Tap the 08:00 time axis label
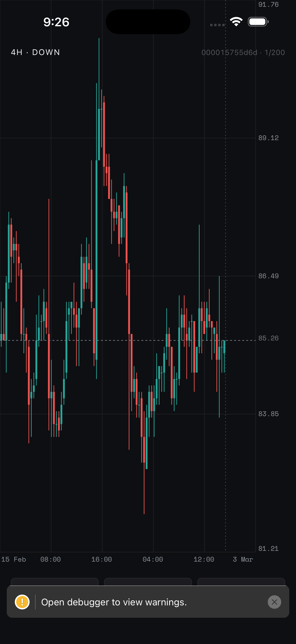Screen dimensions: 296x644 pyautogui.click(x=51, y=559)
